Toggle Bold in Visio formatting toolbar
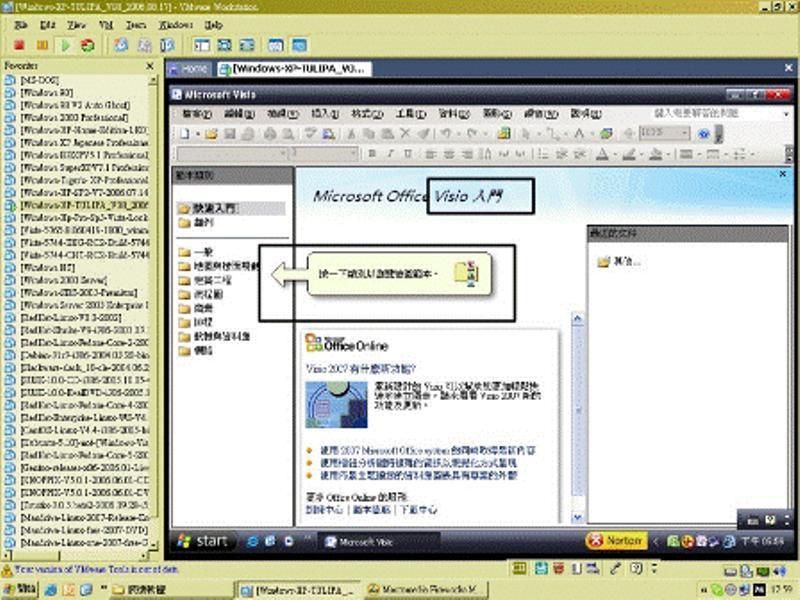800x600 pixels. [x=372, y=154]
